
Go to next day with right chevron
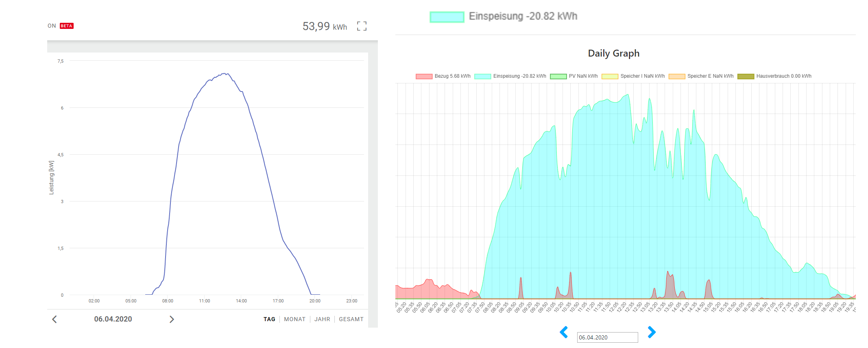(172, 320)
